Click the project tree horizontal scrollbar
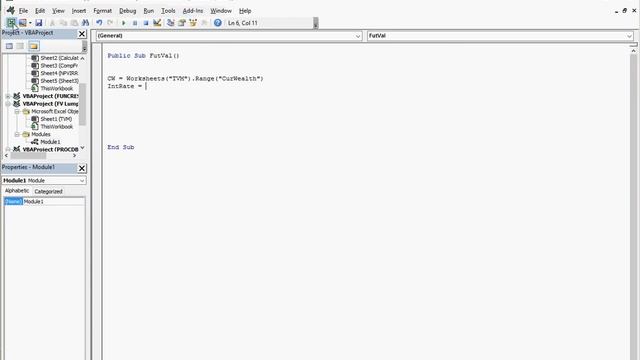This screenshot has height=360, width=640. (x=40, y=156)
